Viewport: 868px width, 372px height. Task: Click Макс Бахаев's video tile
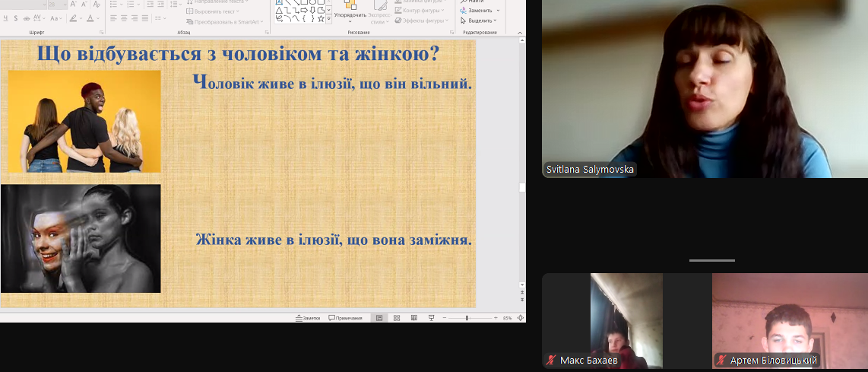tap(626, 320)
